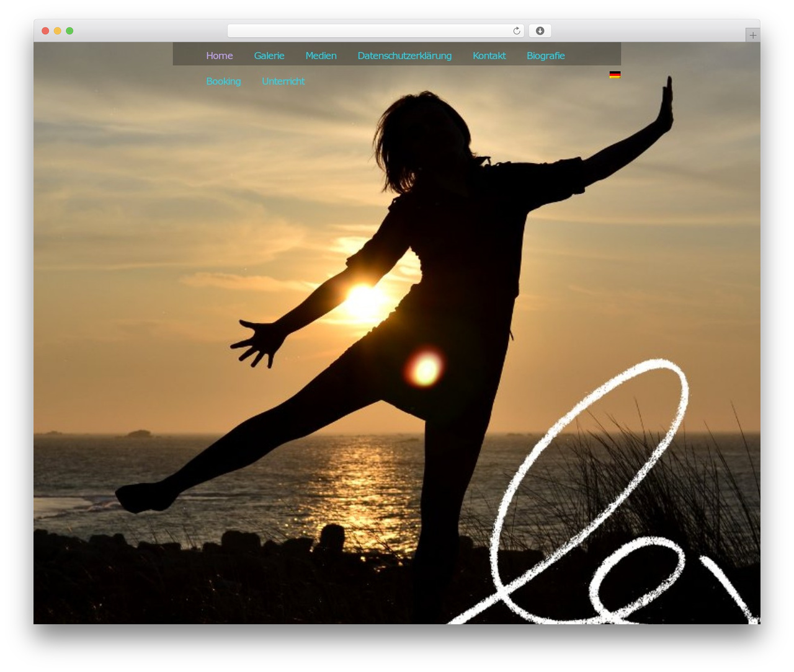Close the browser window with the red button

coord(45,31)
